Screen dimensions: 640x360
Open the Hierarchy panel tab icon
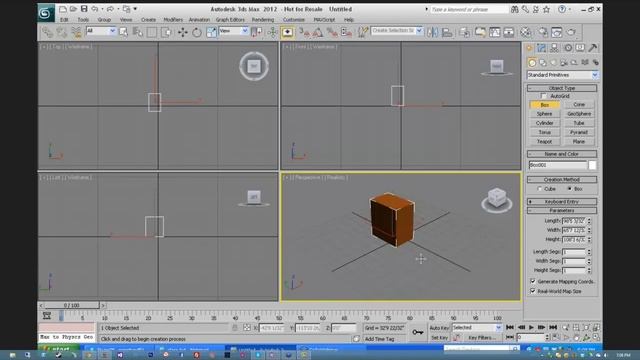(554, 48)
